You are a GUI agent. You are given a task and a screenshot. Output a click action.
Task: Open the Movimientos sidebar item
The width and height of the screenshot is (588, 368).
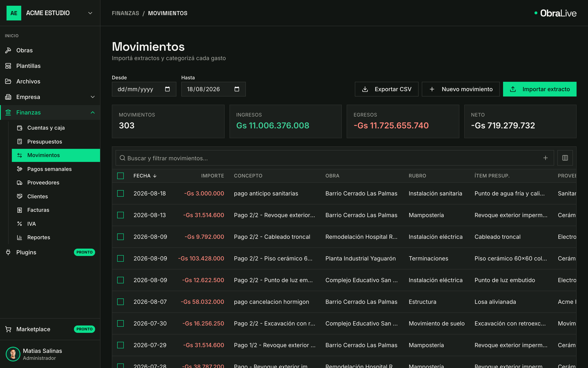pyautogui.click(x=56, y=155)
